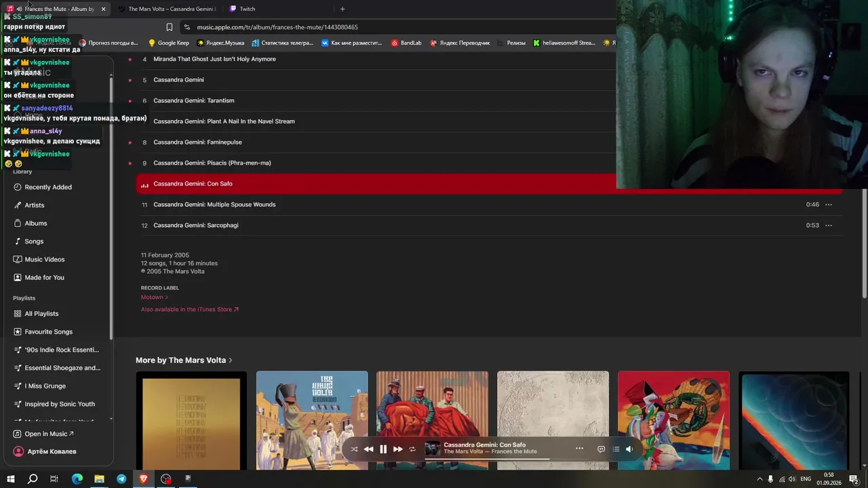The image size is (868, 488).
Task: Click the Albums icon in sidebar
Action: click(18, 223)
